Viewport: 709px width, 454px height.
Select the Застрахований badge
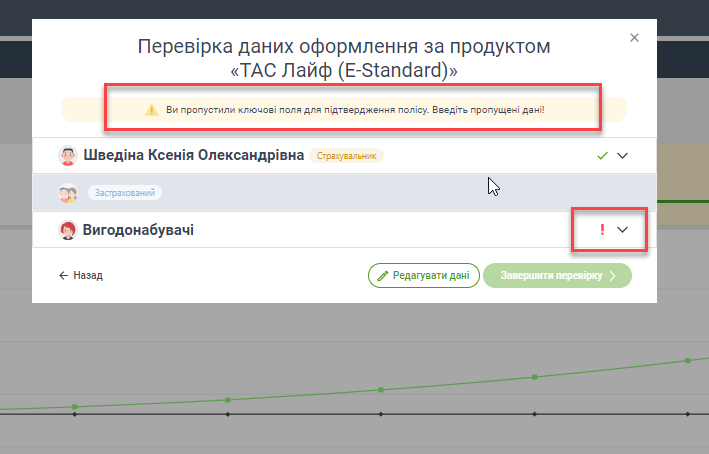click(124, 193)
